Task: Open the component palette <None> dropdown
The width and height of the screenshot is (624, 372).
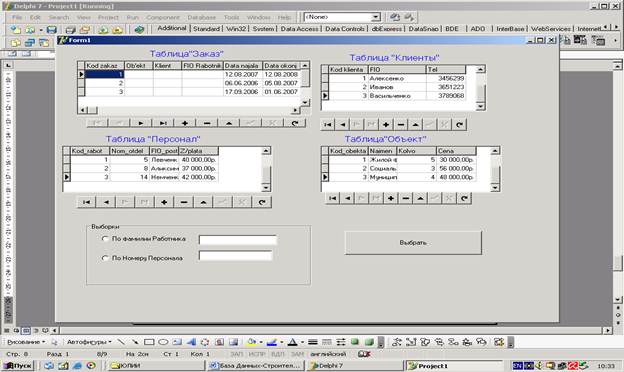Action: click(x=375, y=17)
